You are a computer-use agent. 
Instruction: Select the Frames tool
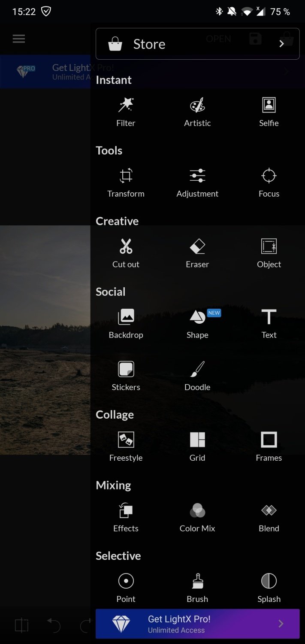tap(269, 447)
